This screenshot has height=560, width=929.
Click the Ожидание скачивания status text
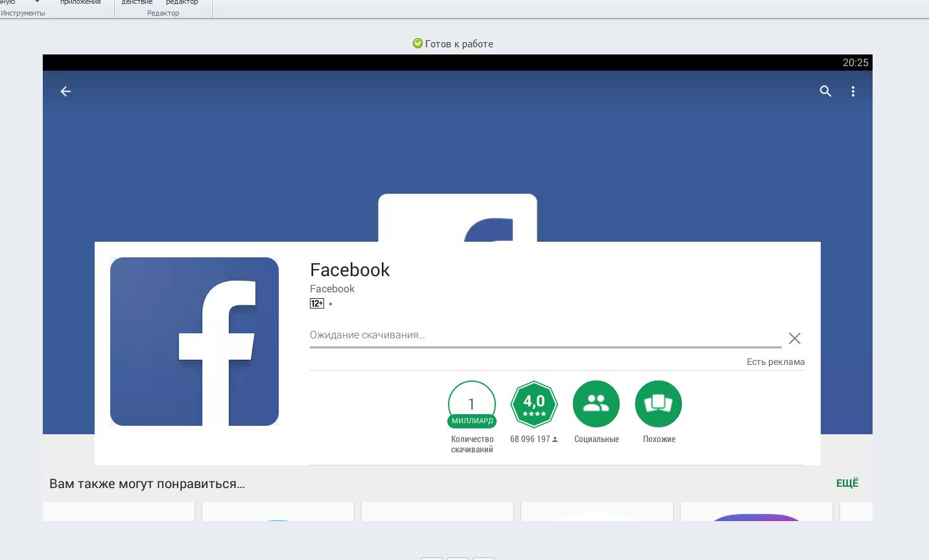click(367, 335)
